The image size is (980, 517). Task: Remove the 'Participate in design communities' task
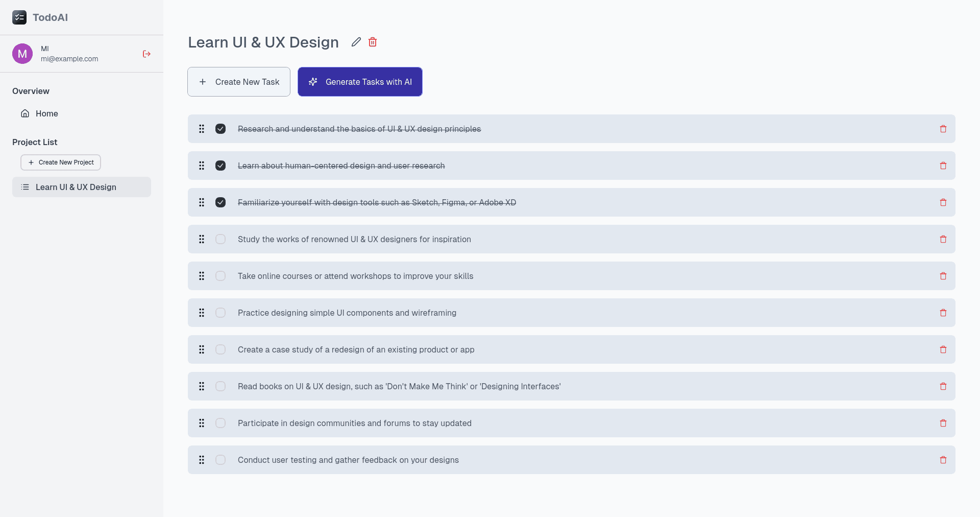[x=943, y=423]
